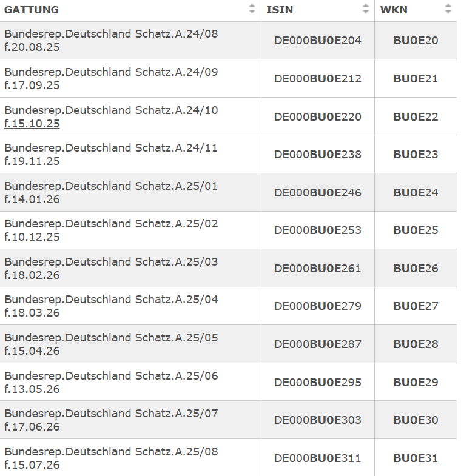
Task: Click the sort arrows in ISIN column header
Action: (365, 9)
